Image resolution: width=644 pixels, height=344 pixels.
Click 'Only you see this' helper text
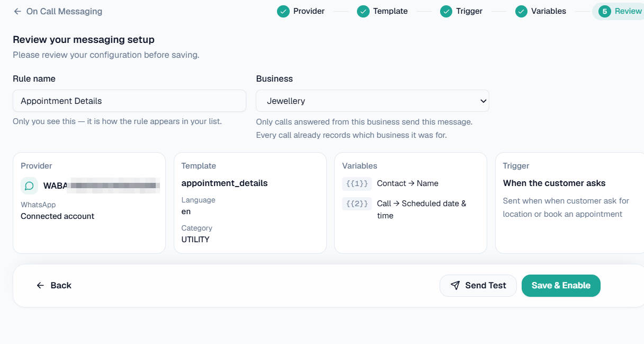pyautogui.click(x=117, y=121)
